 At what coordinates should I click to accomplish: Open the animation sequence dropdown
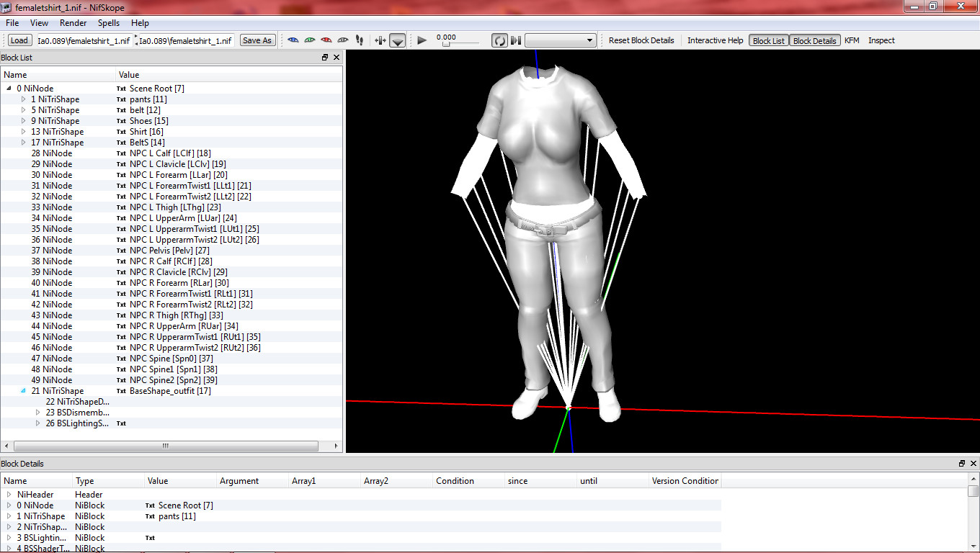tap(561, 40)
